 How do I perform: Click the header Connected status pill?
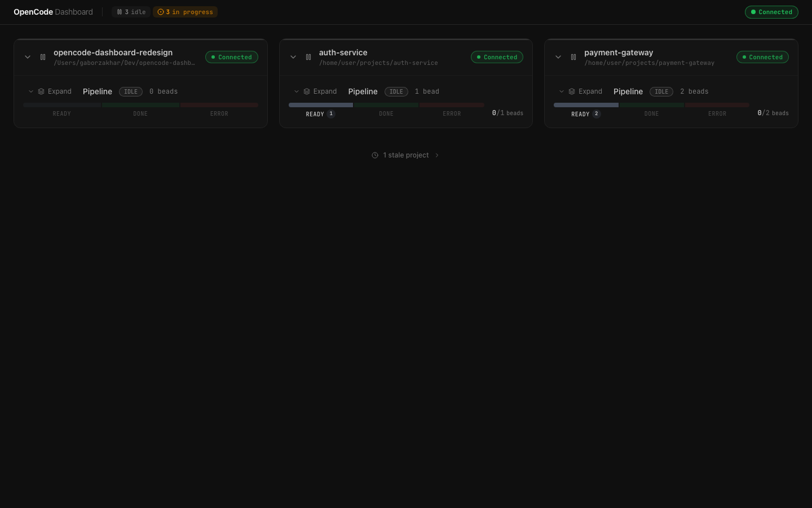point(771,12)
